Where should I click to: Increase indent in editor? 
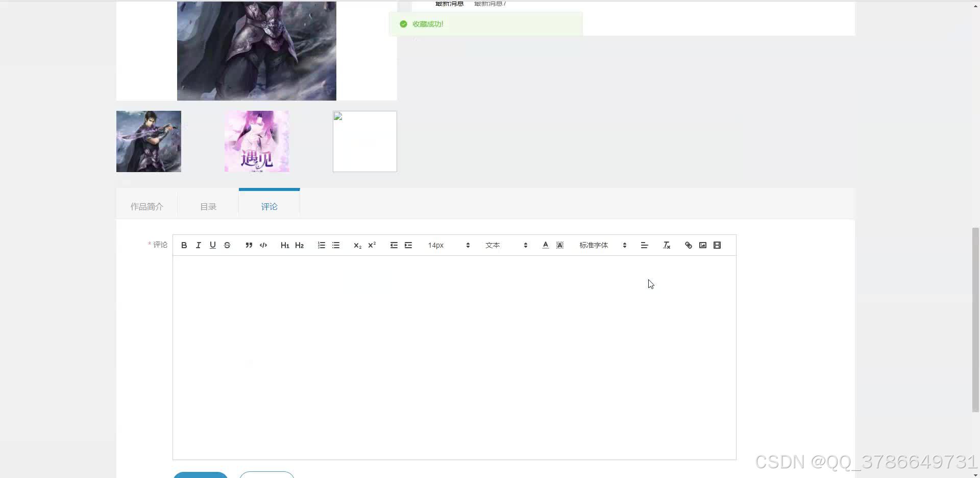click(x=408, y=245)
